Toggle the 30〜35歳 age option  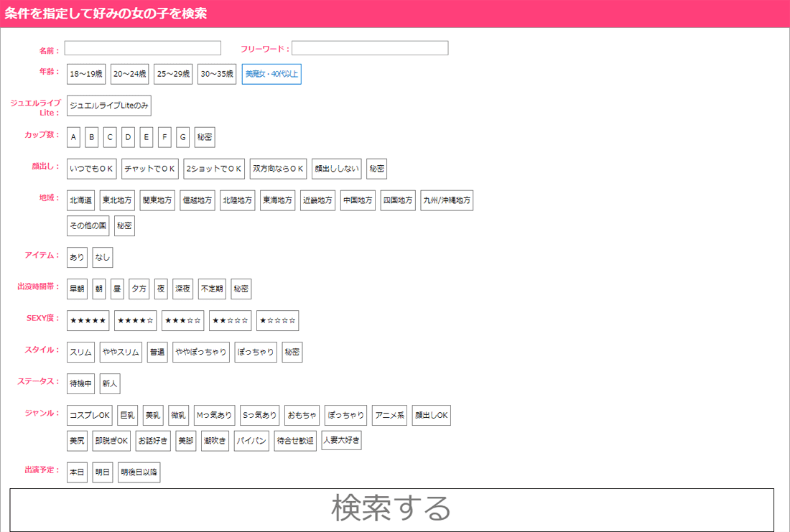point(217,74)
